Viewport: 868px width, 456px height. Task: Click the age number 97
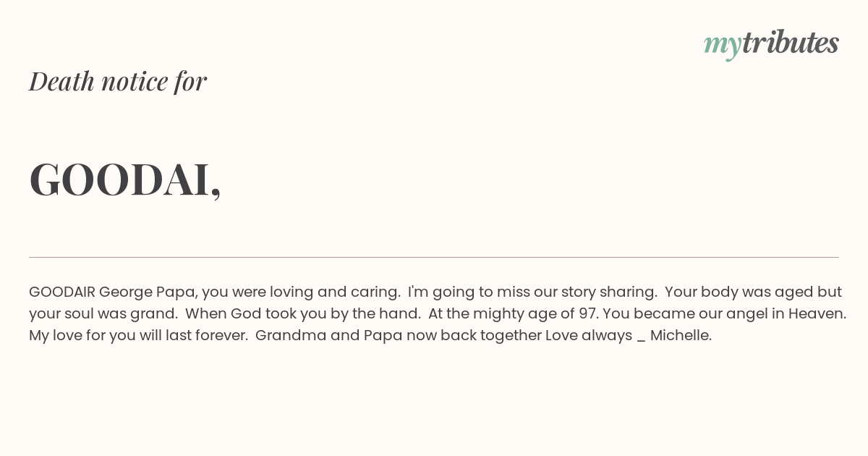pyautogui.click(x=588, y=314)
